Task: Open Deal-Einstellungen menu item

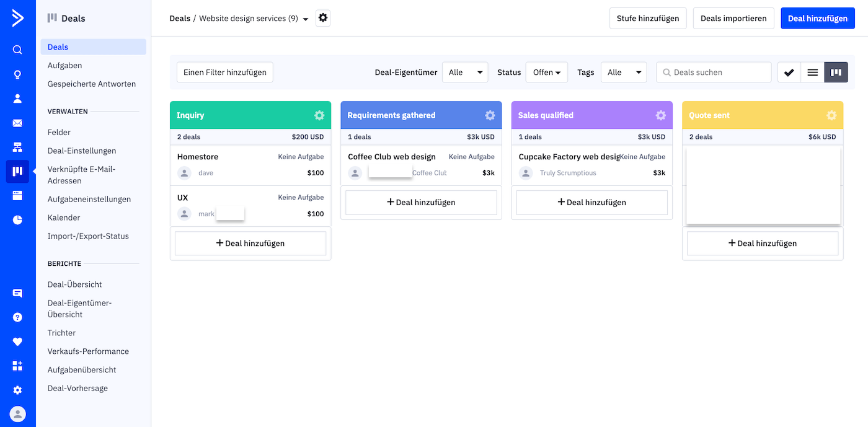Action: coord(82,151)
